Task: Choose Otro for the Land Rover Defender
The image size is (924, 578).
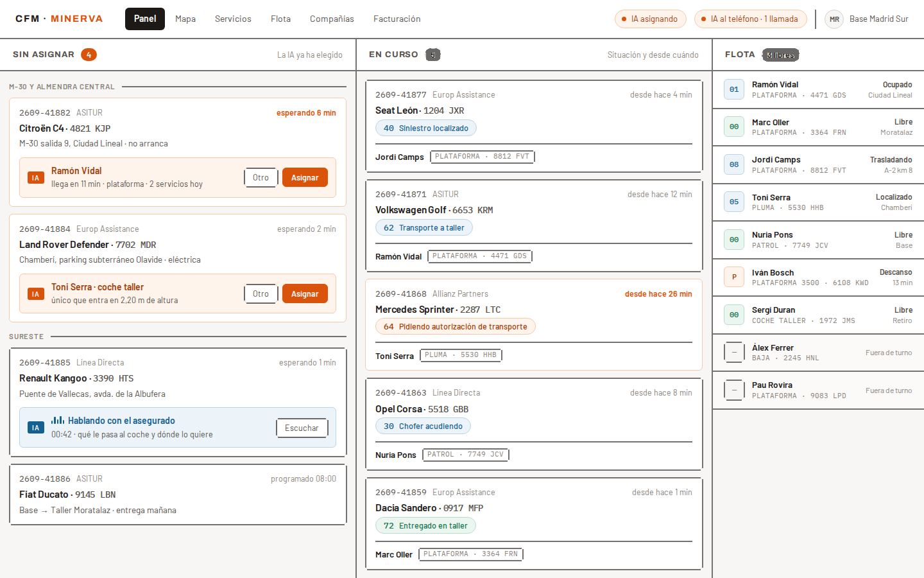Action: (x=261, y=293)
